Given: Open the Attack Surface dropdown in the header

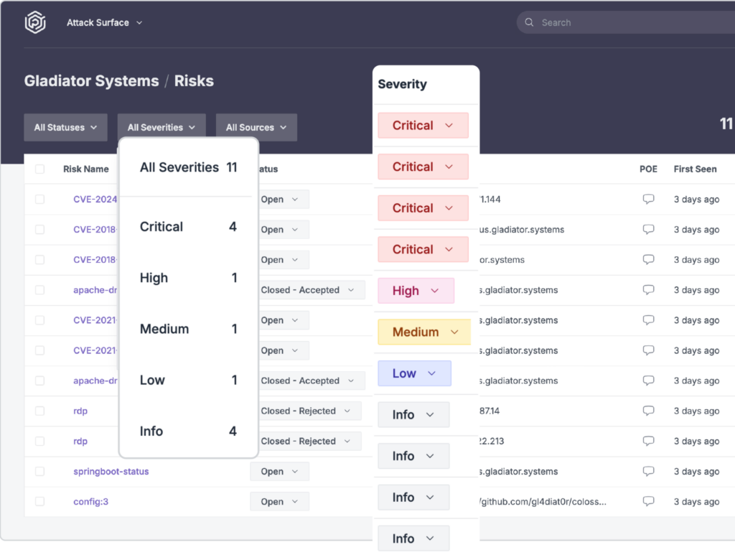Looking at the screenshot, I should [x=104, y=22].
